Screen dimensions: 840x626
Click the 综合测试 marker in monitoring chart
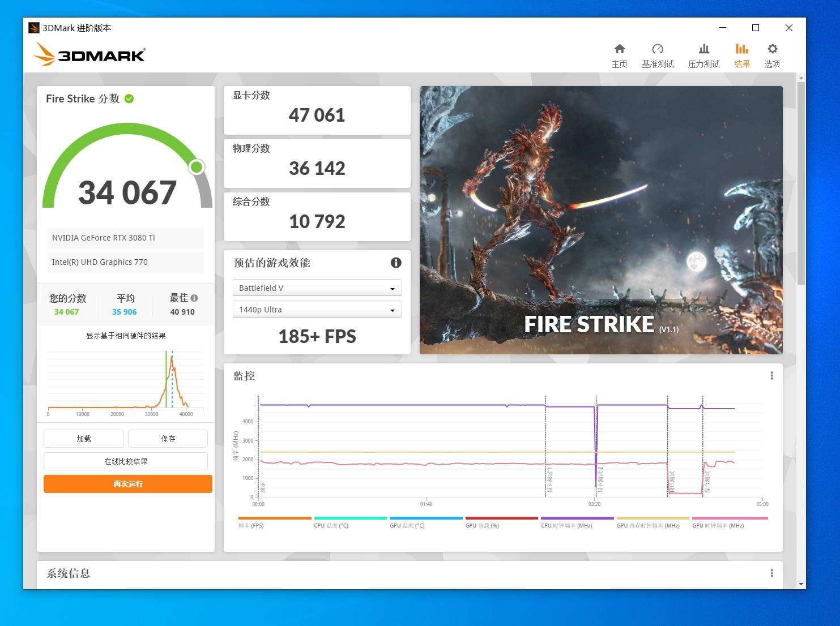pos(707,482)
